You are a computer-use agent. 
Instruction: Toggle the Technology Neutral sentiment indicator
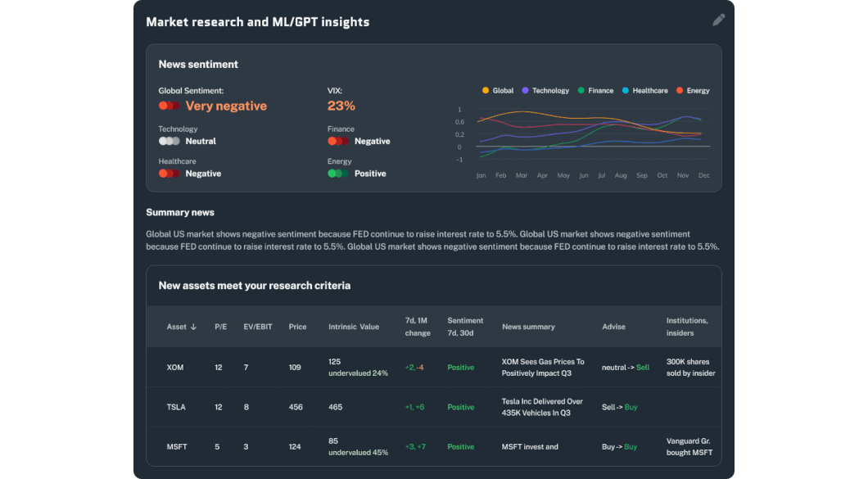(x=170, y=141)
